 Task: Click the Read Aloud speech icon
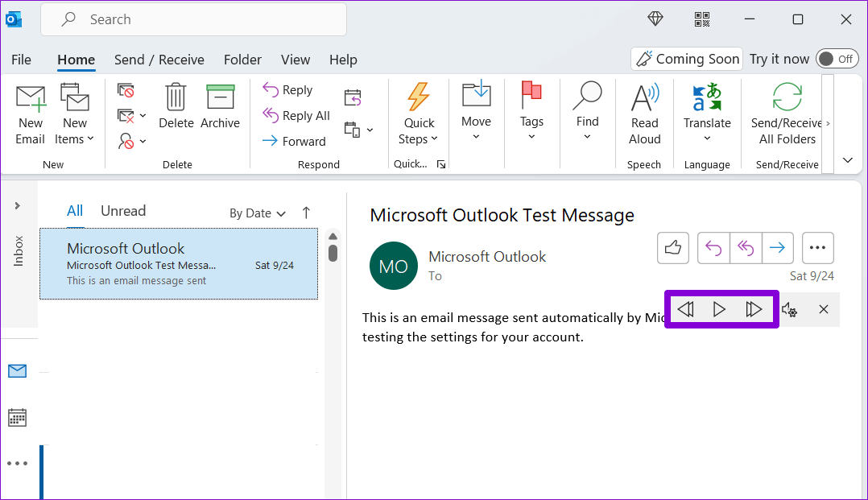click(x=644, y=99)
